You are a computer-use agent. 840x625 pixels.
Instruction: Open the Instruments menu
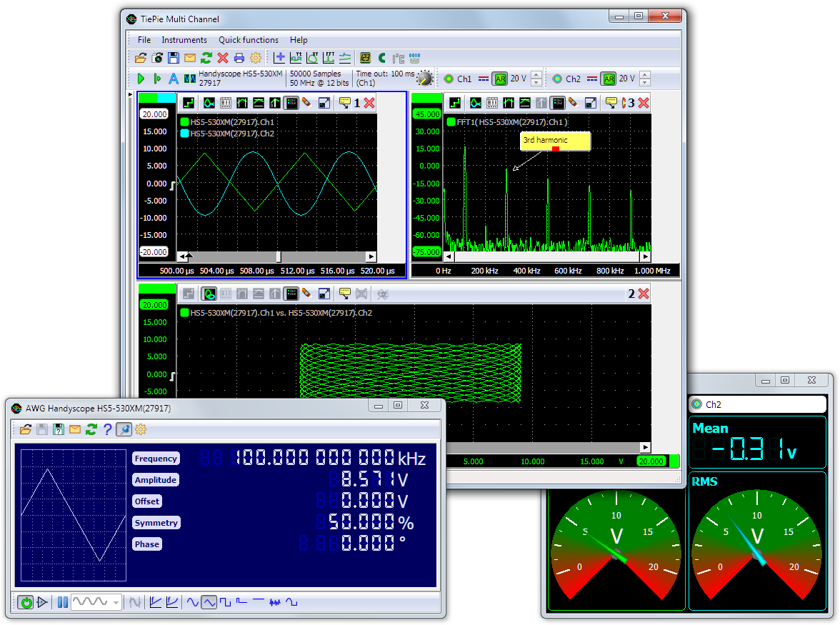click(x=184, y=40)
